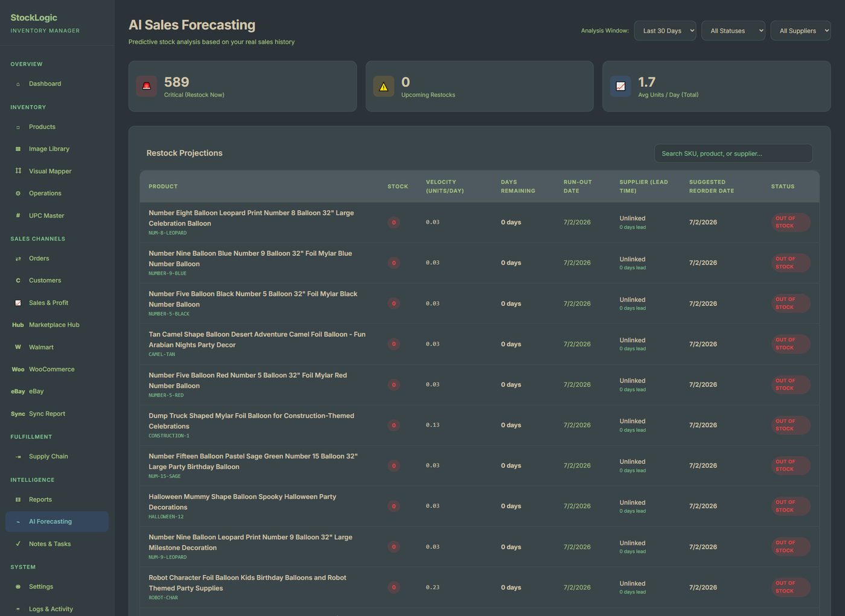Click the NUMBER-9-BLUE SKU text
This screenshot has height=616, width=845.
(x=168, y=273)
